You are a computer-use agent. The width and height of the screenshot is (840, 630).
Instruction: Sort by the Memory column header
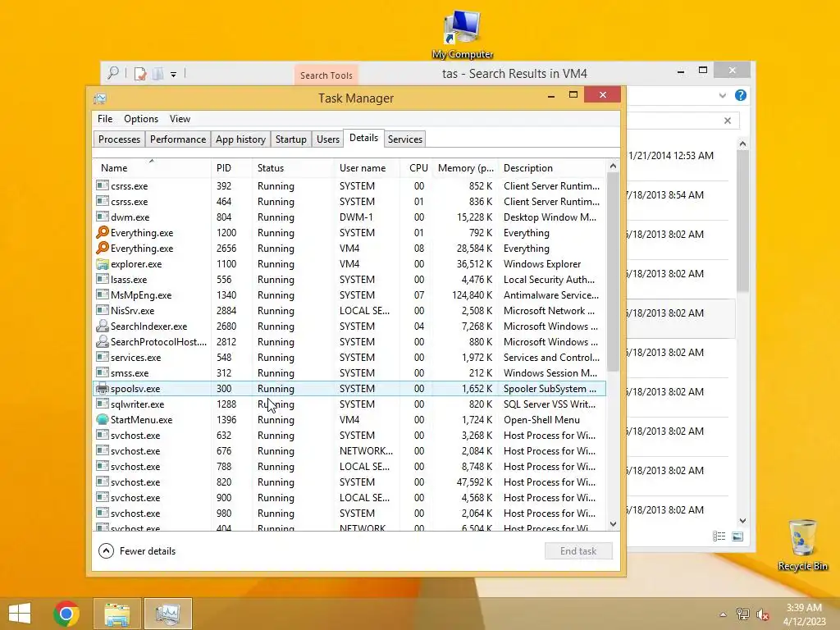click(466, 167)
